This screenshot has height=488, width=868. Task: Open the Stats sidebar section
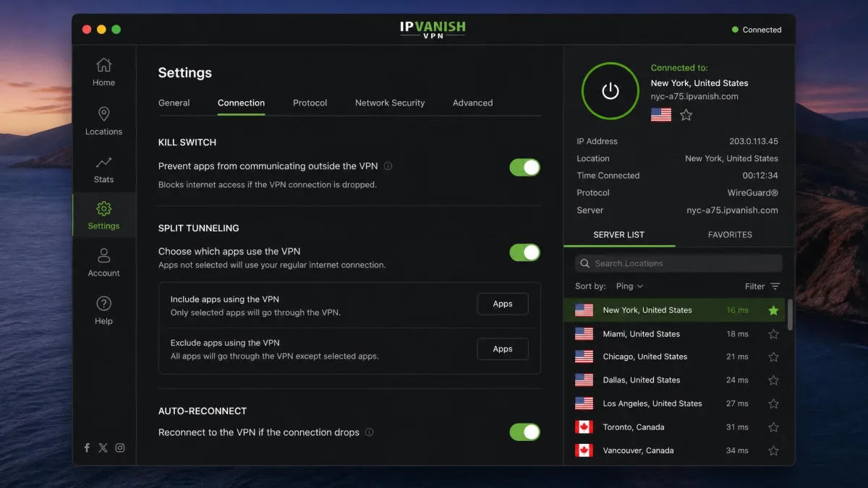103,169
